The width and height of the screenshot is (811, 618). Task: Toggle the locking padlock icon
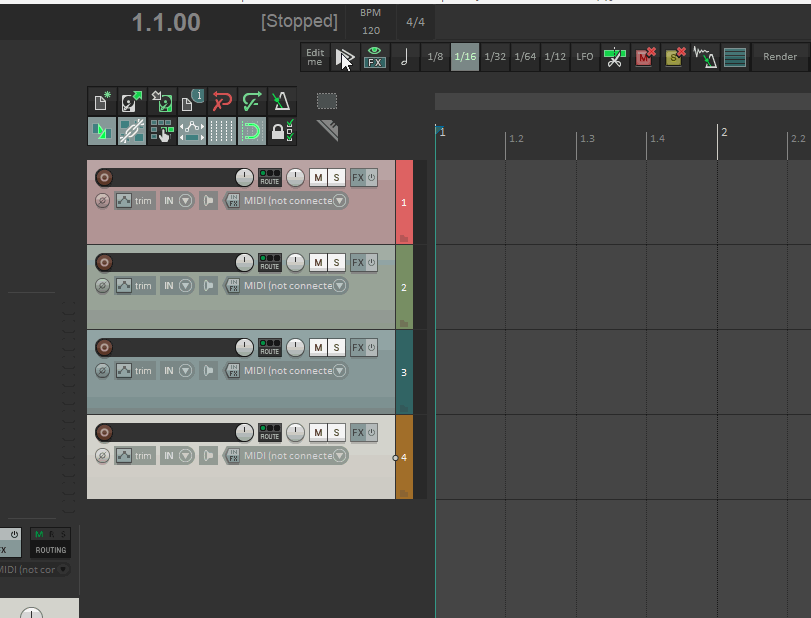click(x=281, y=131)
